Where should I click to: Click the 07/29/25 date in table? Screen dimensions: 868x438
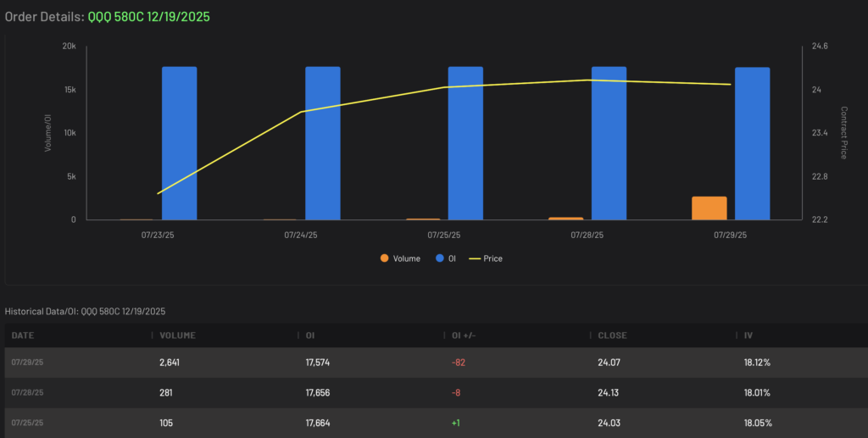[27, 363]
